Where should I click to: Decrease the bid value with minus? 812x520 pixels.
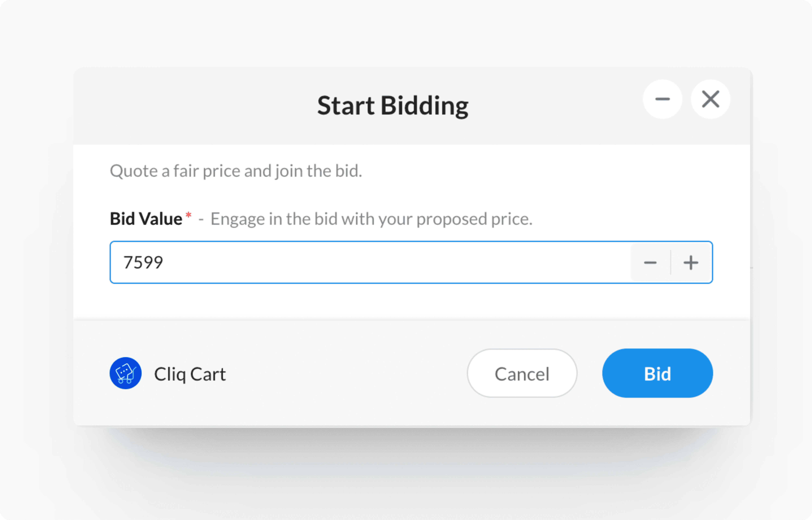coord(650,262)
